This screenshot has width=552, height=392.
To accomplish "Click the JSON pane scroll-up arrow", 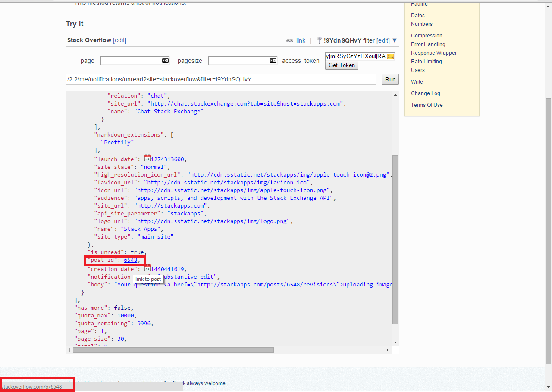I will pyautogui.click(x=395, y=95).
